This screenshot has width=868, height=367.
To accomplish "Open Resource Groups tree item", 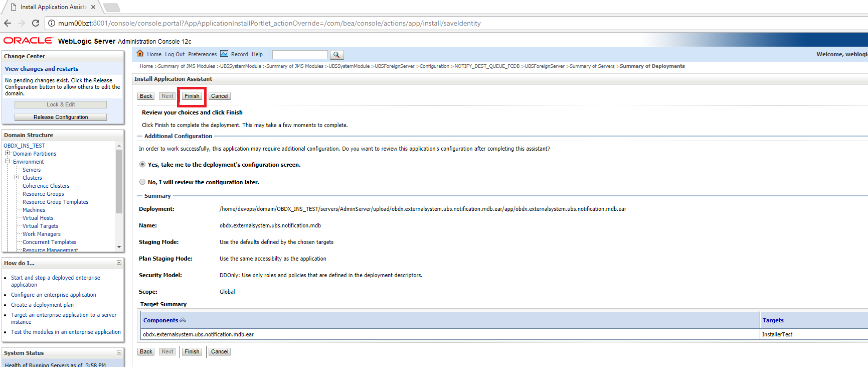I will [43, 194].
